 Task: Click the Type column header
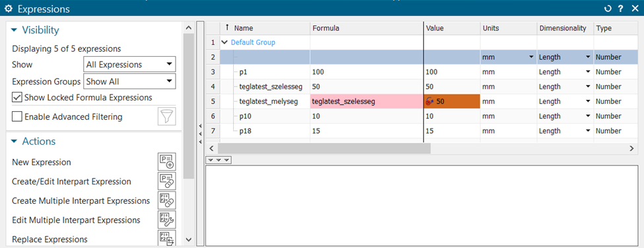(616, 28)
